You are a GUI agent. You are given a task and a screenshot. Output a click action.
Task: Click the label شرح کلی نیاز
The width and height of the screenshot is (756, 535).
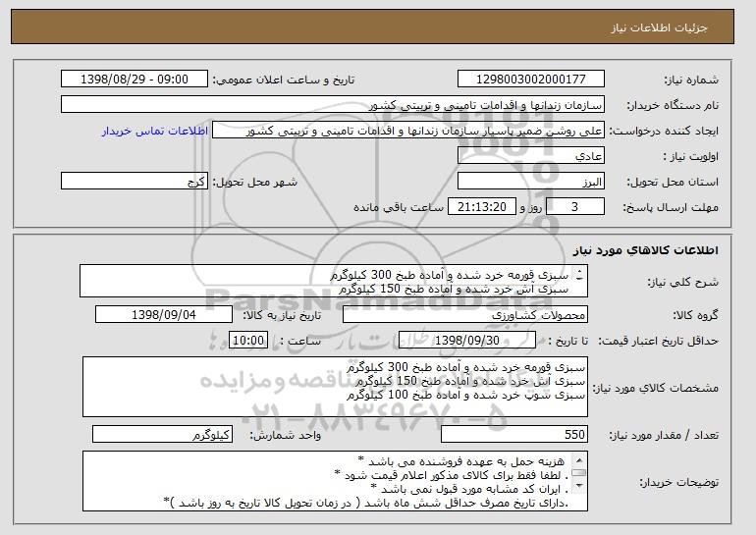(684, 282)
